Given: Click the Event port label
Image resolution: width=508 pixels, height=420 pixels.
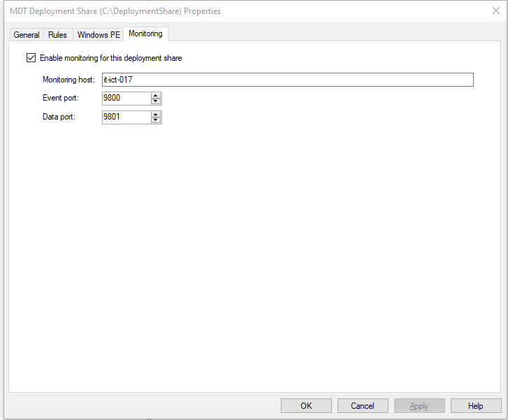Looking at the screenshot, I should pyautogui.click(x=61, y=99).
